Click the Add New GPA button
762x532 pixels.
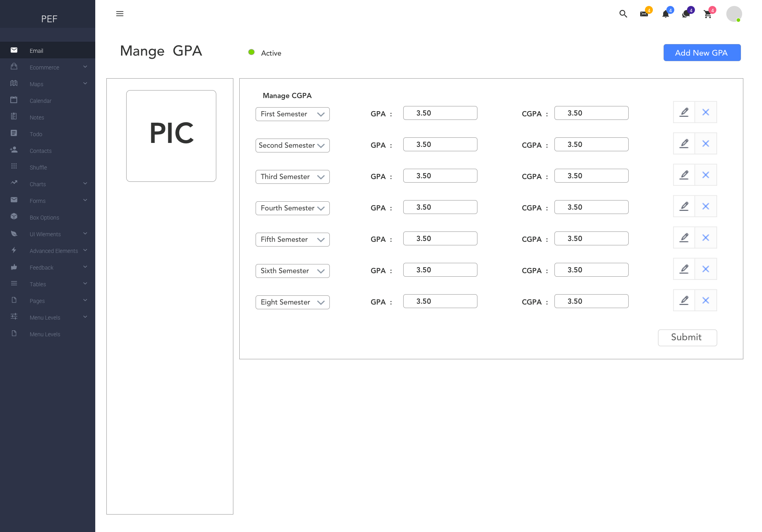pyautogui.click(x=702, y=53)
